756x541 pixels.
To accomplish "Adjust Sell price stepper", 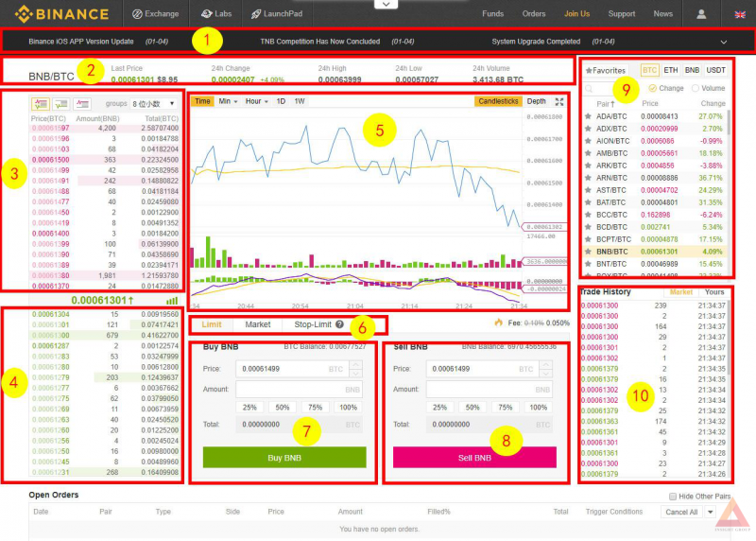I will click(546, 369).
